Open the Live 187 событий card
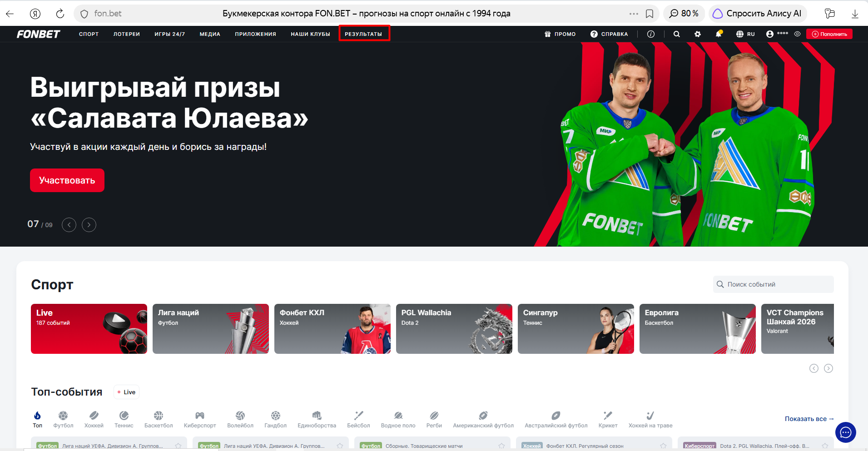 [x=89, y=329]
